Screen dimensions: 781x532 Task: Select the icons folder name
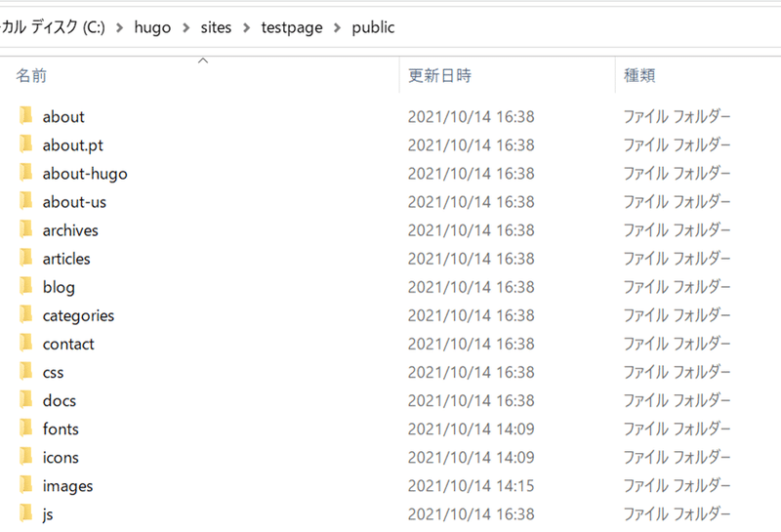click(61, 457)
